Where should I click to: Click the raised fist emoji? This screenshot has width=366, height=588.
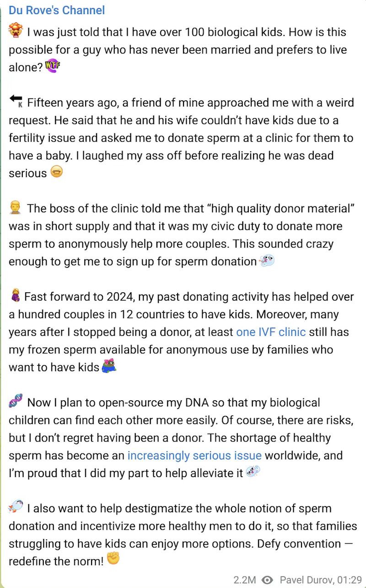pos(113,561)
